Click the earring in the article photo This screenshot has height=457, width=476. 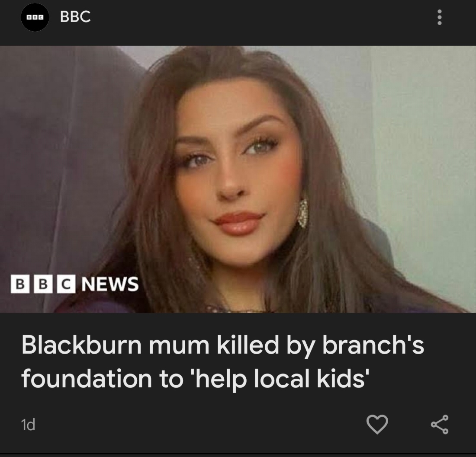click(x=303, y=213)
